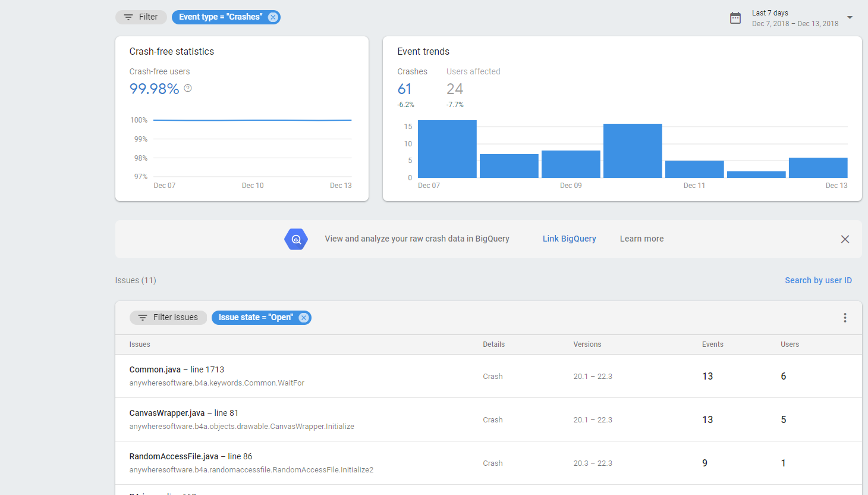Click the calendar date range icon
The height and width of the screenshot is (495, 868).
735,18
